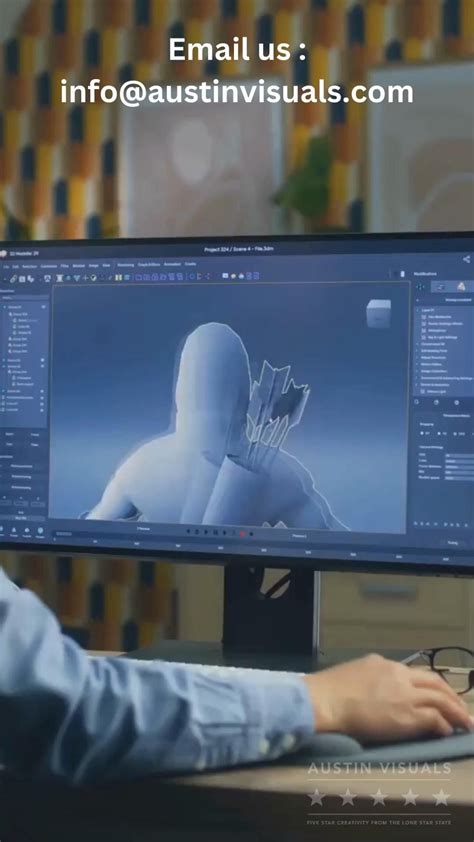Click the outliner search field
This screenshot has height=842, width=474.
(x=24, y=298)
